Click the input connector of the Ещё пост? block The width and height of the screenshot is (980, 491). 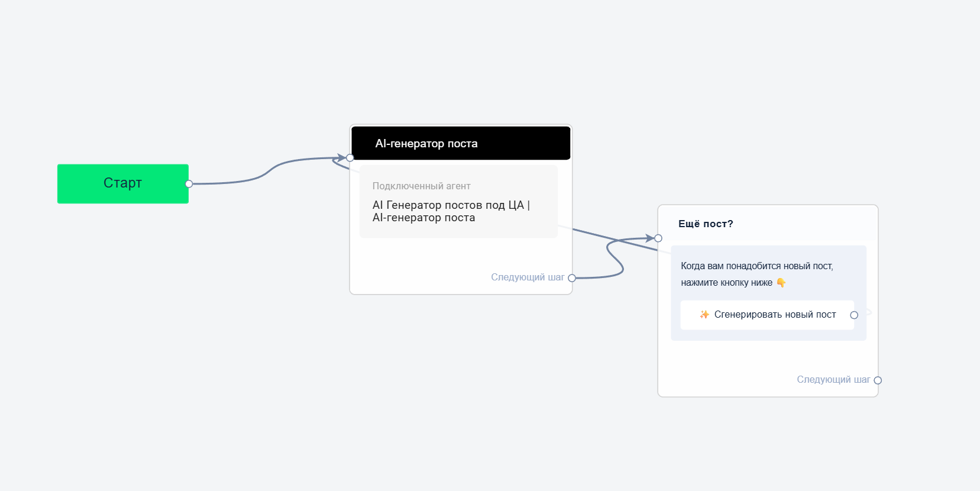658,238
